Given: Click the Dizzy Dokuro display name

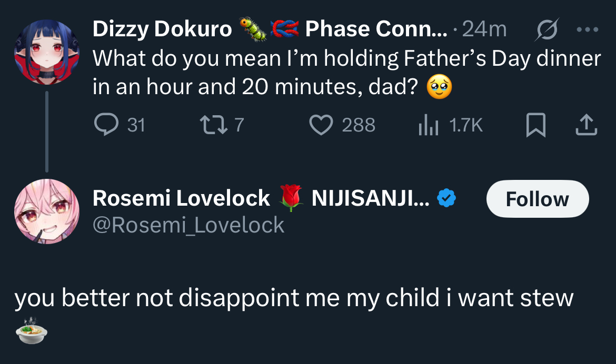Looking at the screenshot, I should pos(162,29).
